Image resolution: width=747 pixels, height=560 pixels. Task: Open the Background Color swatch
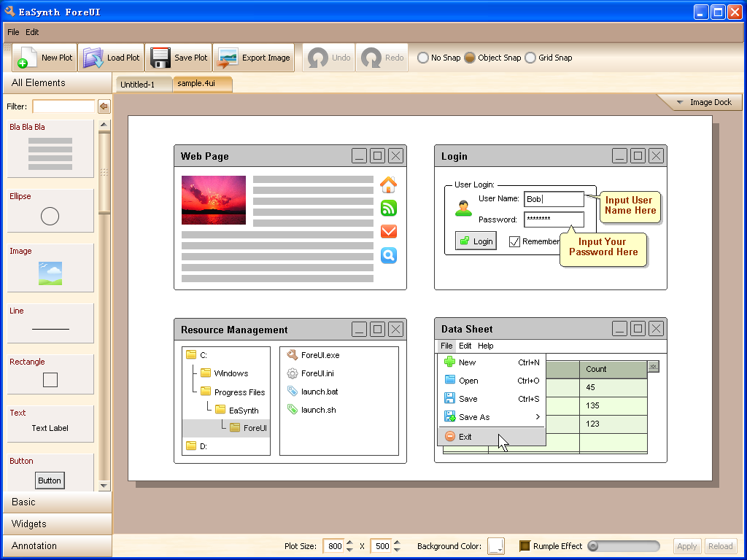pos(496,546)
